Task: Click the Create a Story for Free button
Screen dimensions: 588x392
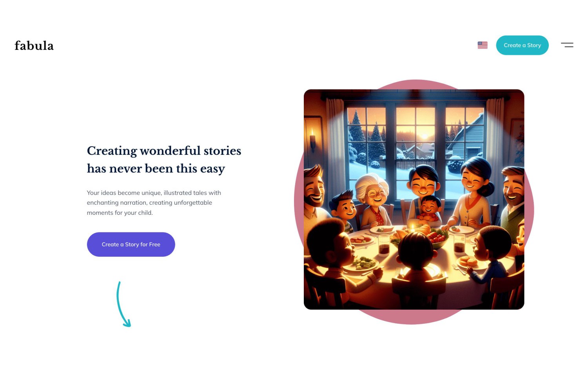Action: (131, 244)
